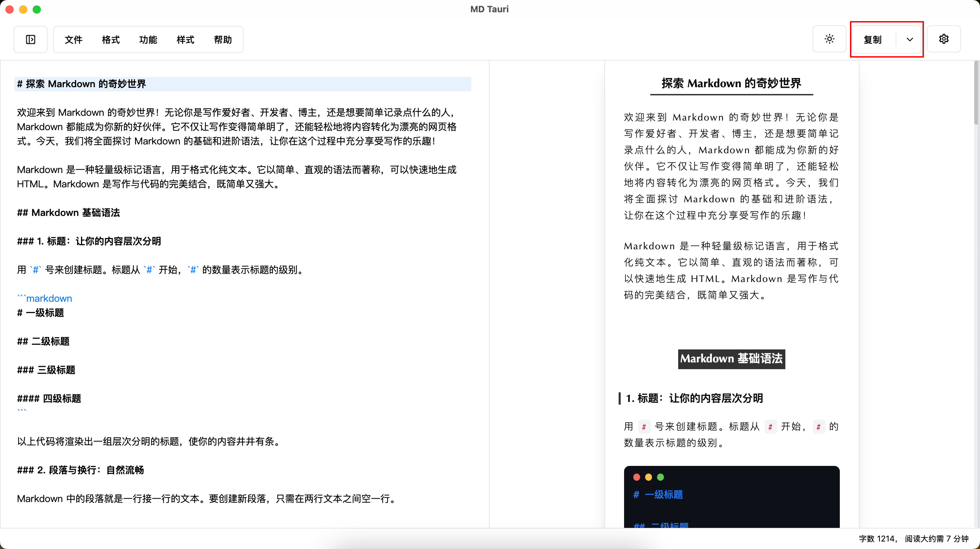
Task: Click the red close window button
Action: coord(10,10)
